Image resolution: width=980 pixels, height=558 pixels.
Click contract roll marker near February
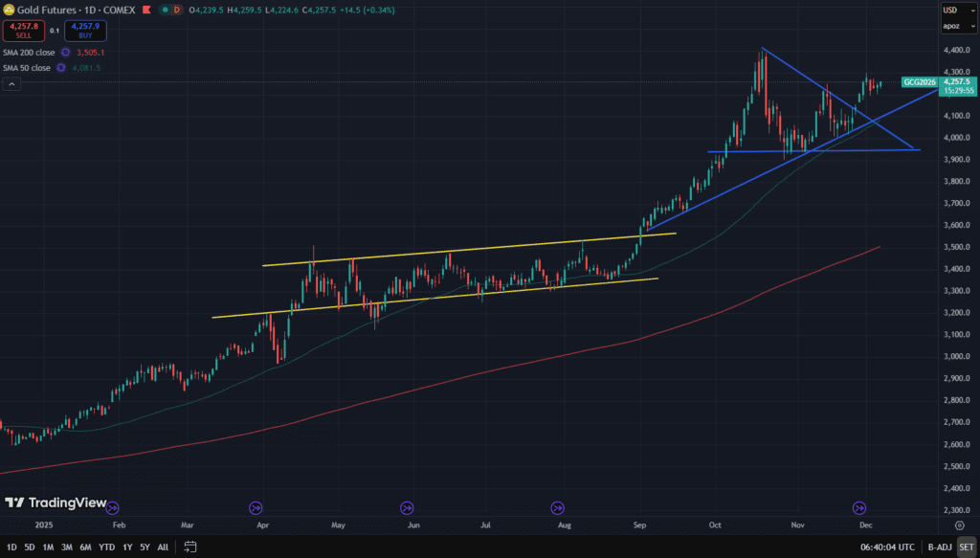point(113,507)
